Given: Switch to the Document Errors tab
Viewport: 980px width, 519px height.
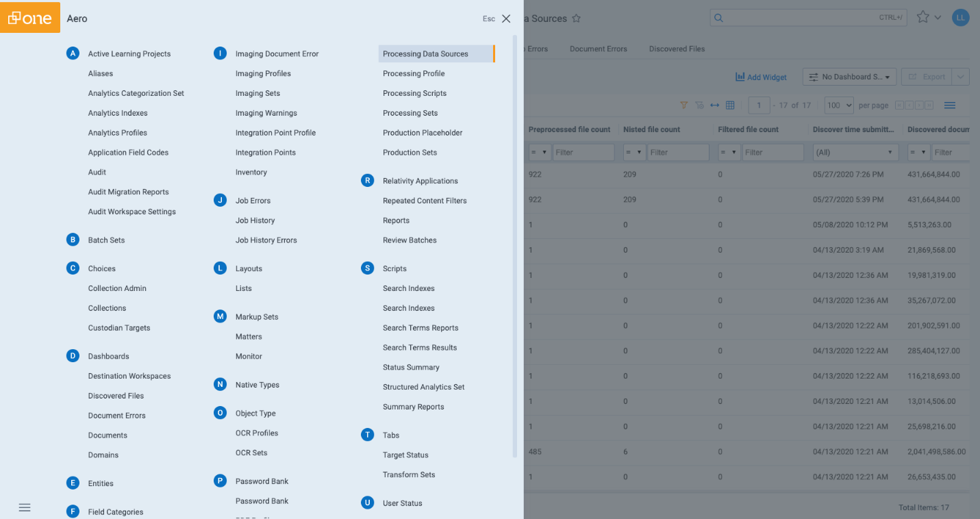Looking at the screenshot, I should point(599,49).
